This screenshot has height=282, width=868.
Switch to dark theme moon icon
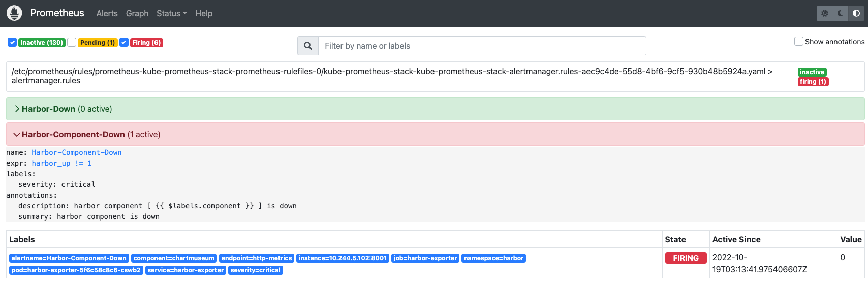click(x=841, y=13)
